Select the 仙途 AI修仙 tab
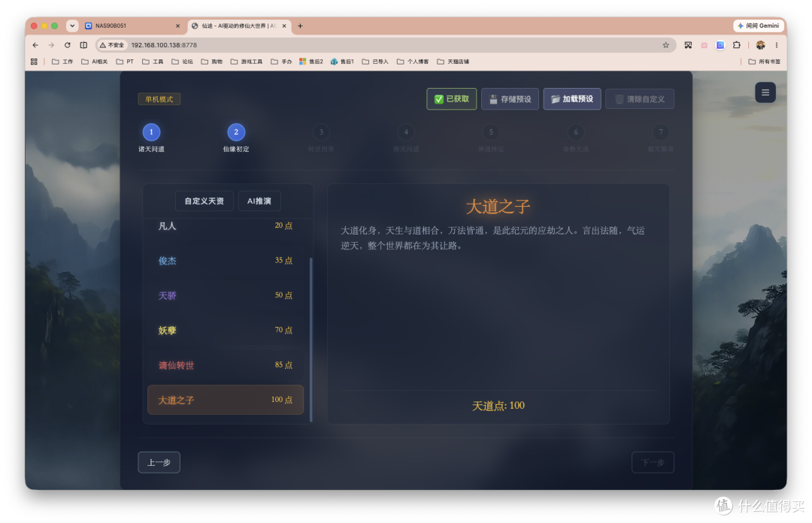This screenshot has height=523, width=812. 239,26
